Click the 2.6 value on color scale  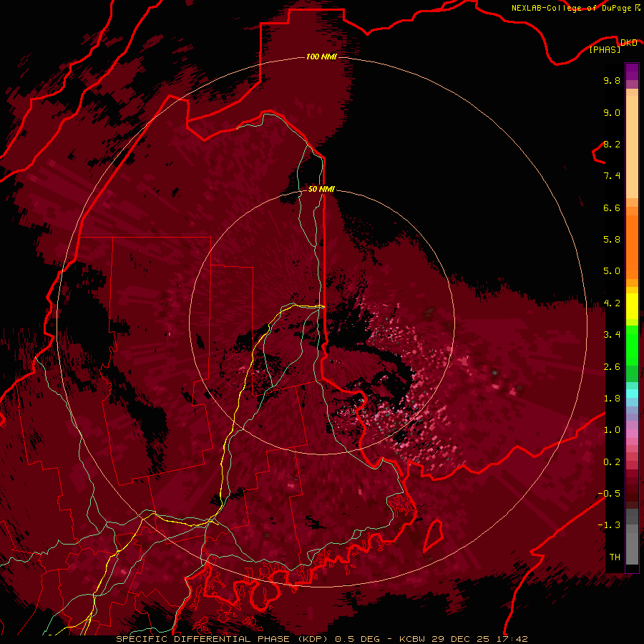[612, 367]
